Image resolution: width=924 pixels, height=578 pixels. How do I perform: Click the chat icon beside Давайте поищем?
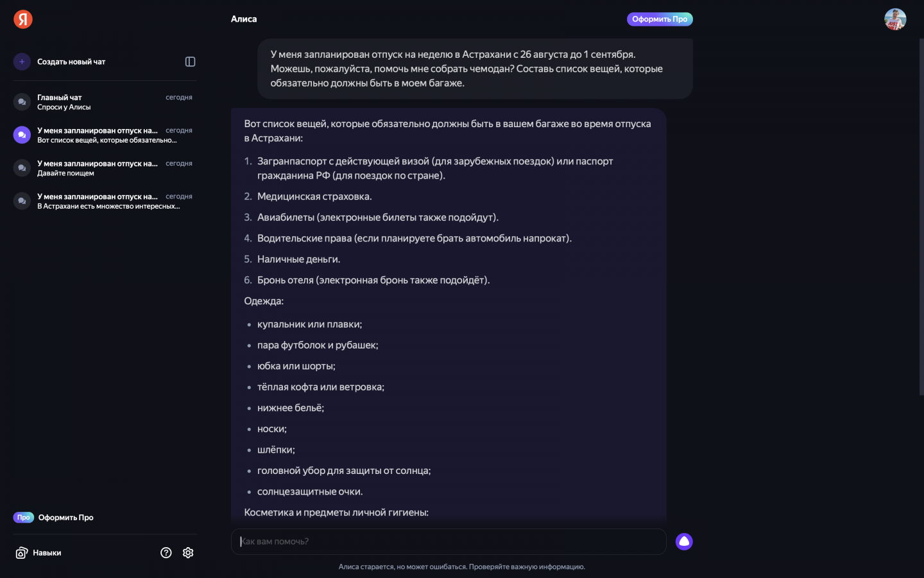pyautogui.click(x=22, y=168)
